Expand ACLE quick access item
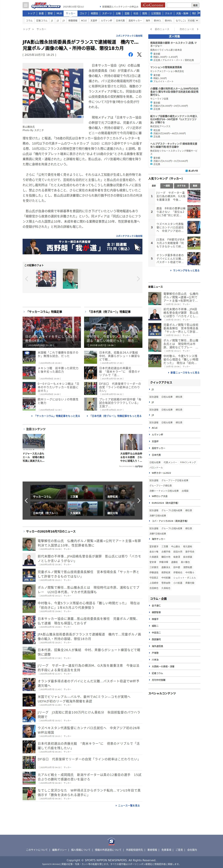The height and width of the screenshot is (868, 223). click(174, 428)
